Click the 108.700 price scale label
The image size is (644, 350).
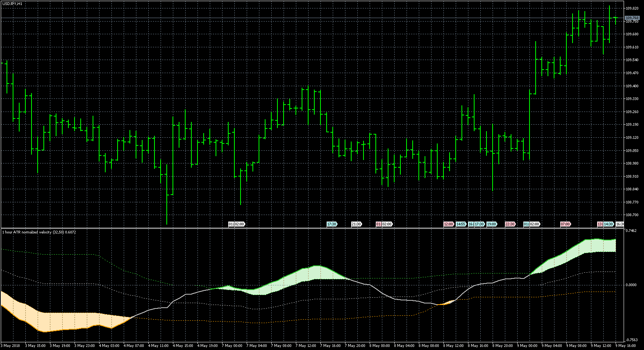632,215
